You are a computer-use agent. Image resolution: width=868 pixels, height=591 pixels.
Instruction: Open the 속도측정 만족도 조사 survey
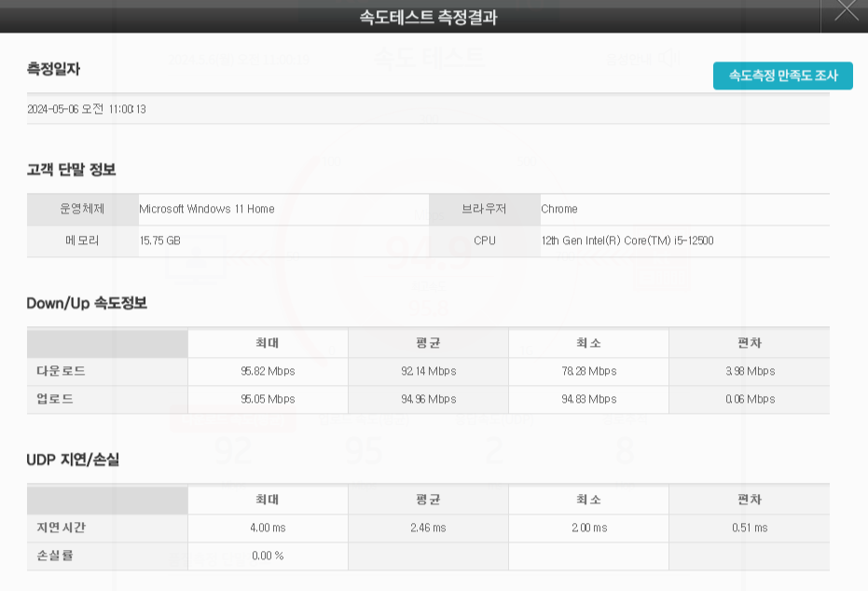click(x=782, y=76)
